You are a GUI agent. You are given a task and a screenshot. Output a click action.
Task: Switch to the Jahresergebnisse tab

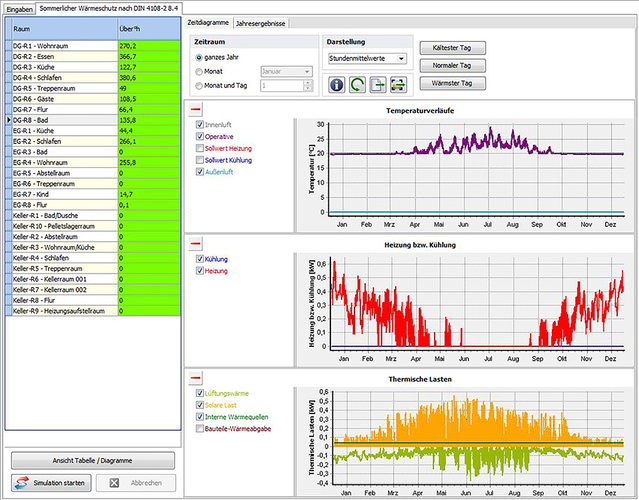point(261,21)
